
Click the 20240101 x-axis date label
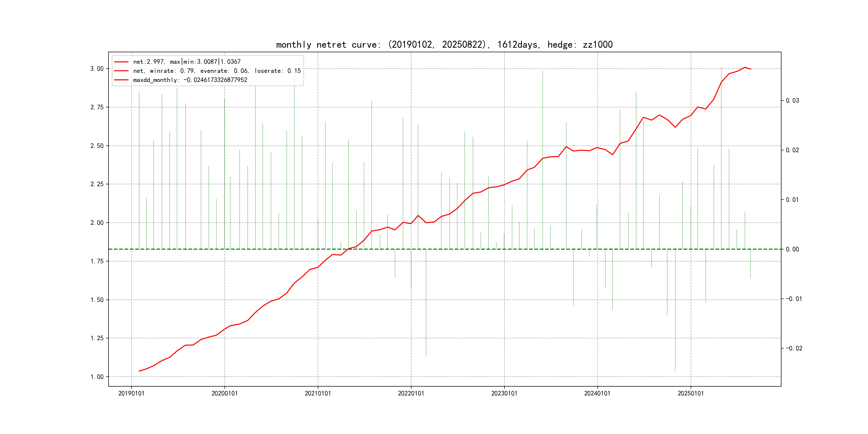597,394
